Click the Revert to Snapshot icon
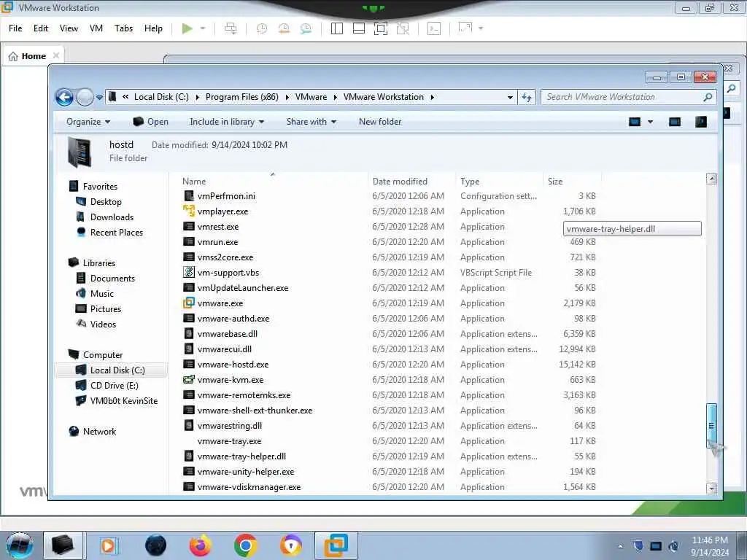 pos(284,28)
